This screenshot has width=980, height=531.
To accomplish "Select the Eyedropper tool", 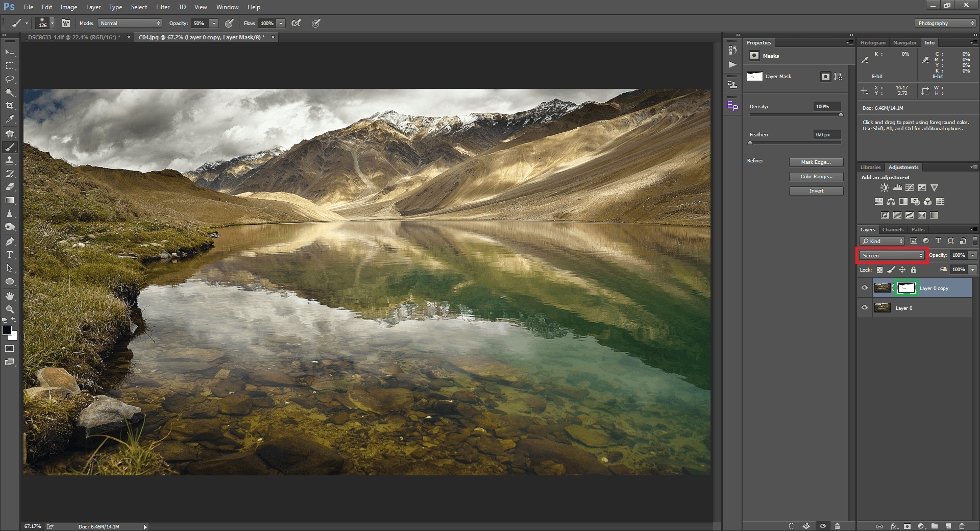I will [x=10, y=119].
